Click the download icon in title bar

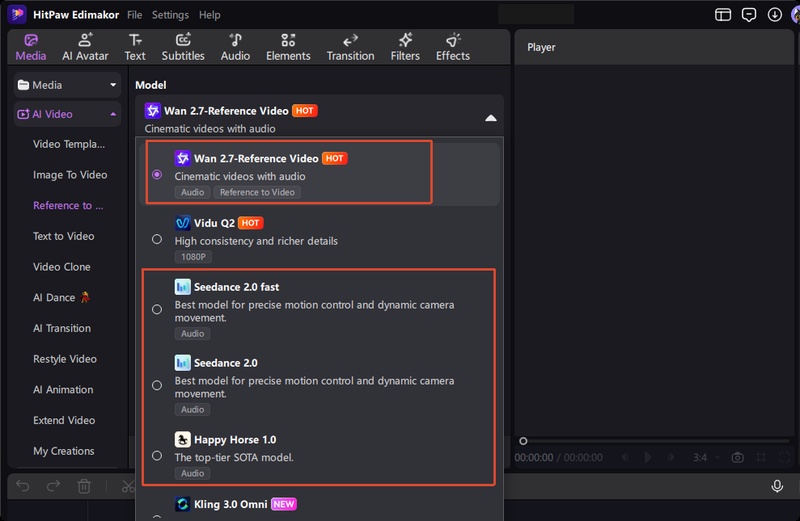tap(774, 15)
